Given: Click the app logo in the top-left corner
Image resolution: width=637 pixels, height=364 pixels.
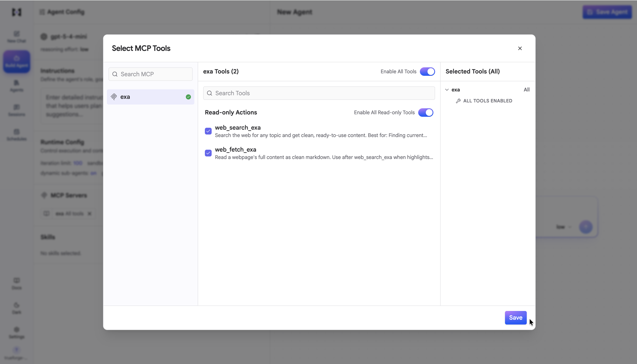Looking at the screenshot, I should 16,12.
